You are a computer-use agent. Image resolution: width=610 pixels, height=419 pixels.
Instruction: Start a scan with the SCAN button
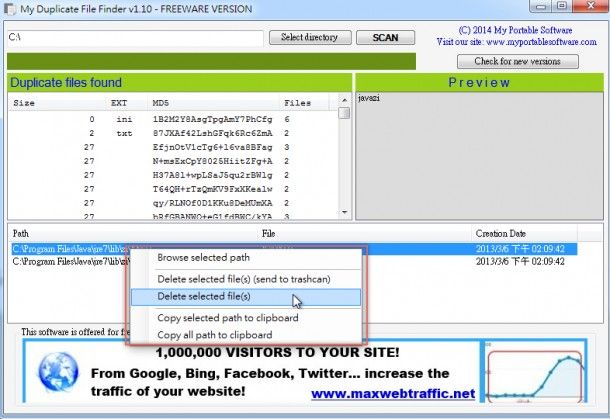(x=385, y=37)
